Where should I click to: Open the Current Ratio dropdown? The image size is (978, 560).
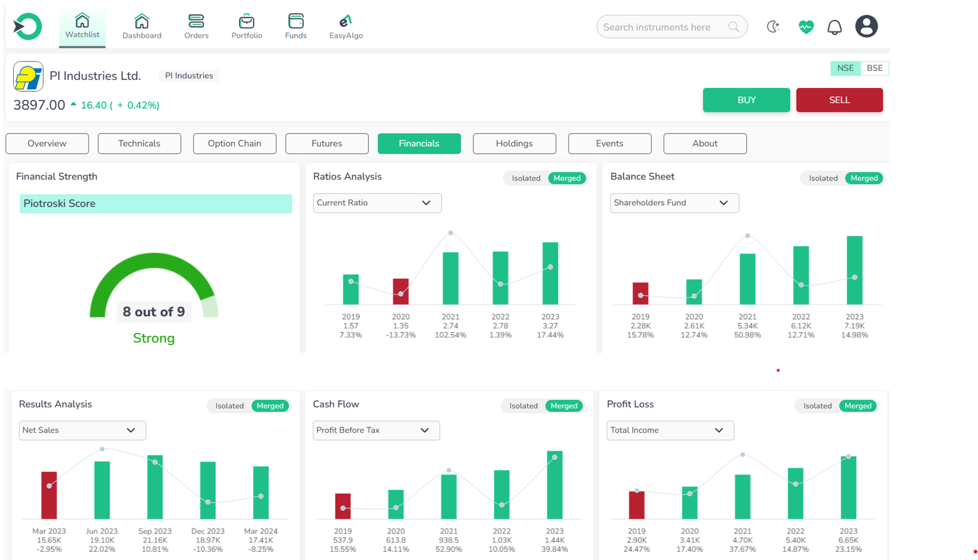377,203
